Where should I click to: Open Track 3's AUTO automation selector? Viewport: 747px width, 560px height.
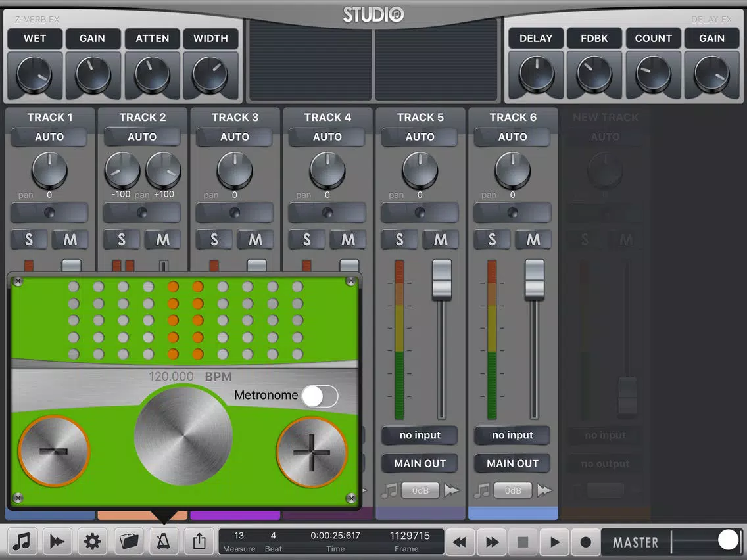click(234, 137)
